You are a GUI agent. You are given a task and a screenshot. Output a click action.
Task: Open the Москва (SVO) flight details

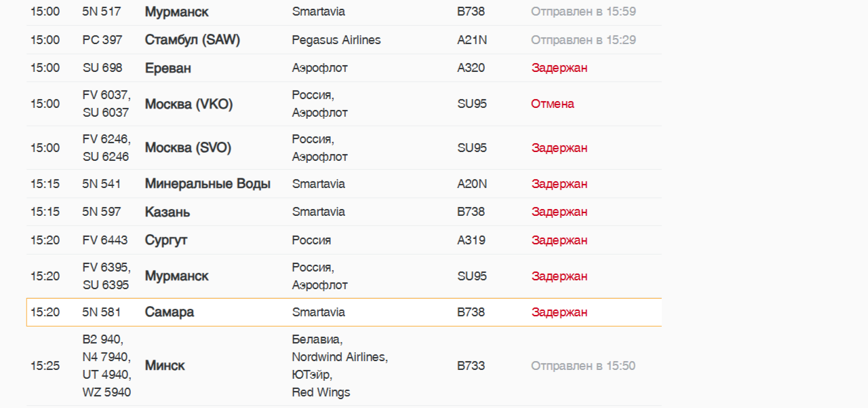tap(188, 148)
